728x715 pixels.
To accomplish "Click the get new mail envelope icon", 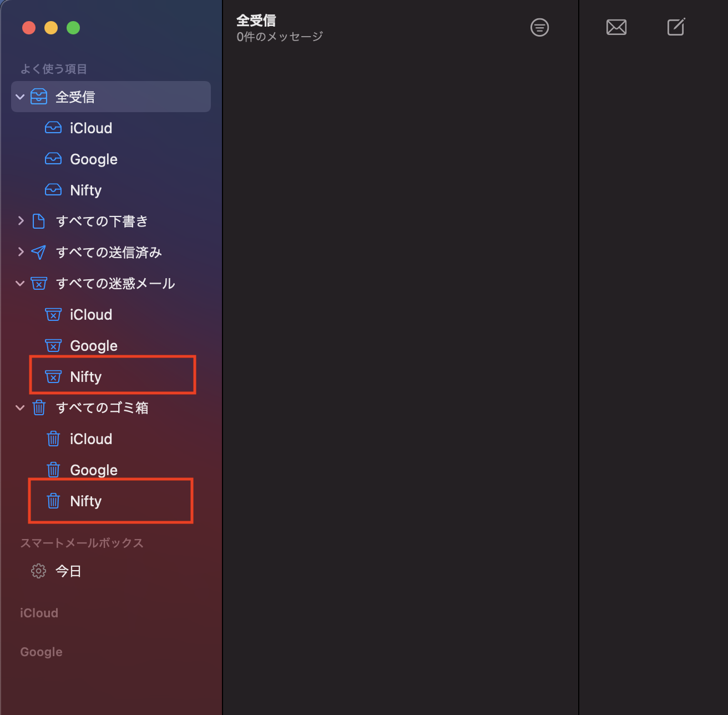I will [x=616, y=27].
